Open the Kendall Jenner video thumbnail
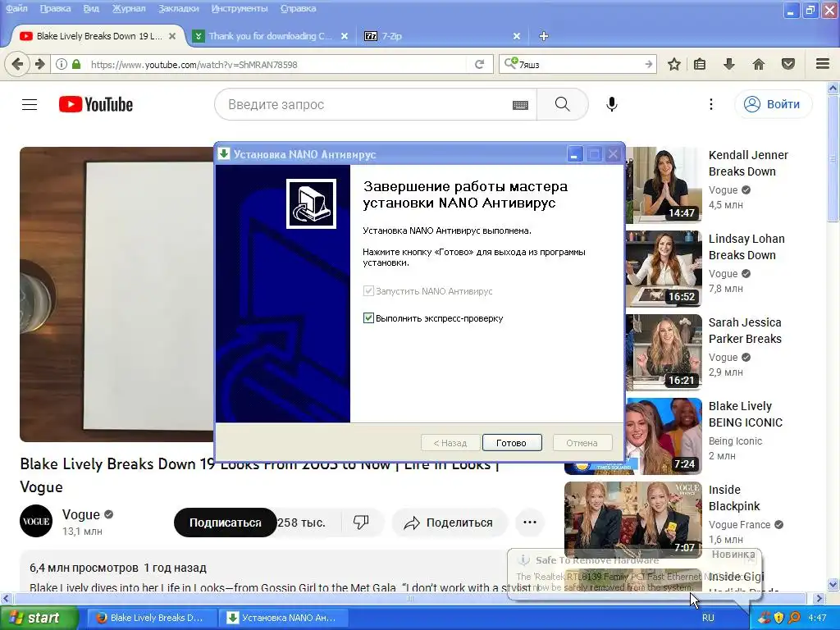The image size is (840, 630). point(663,185)
